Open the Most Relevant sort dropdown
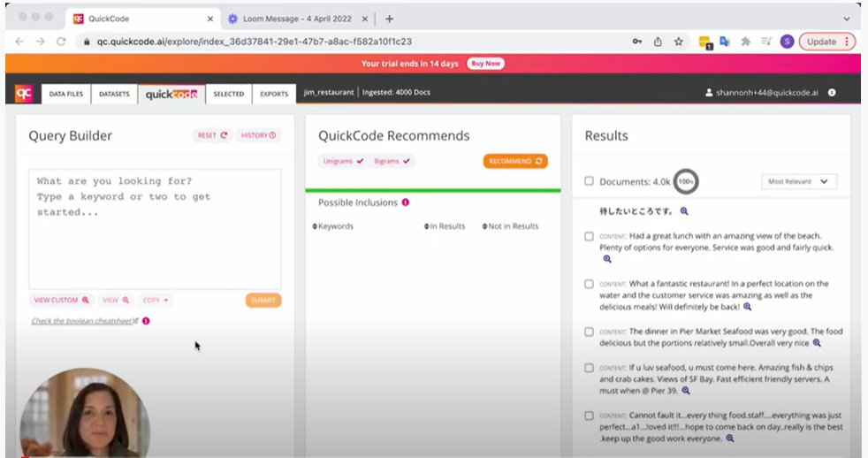Screen dimensions: 868x458 click(x=799, y=181)
